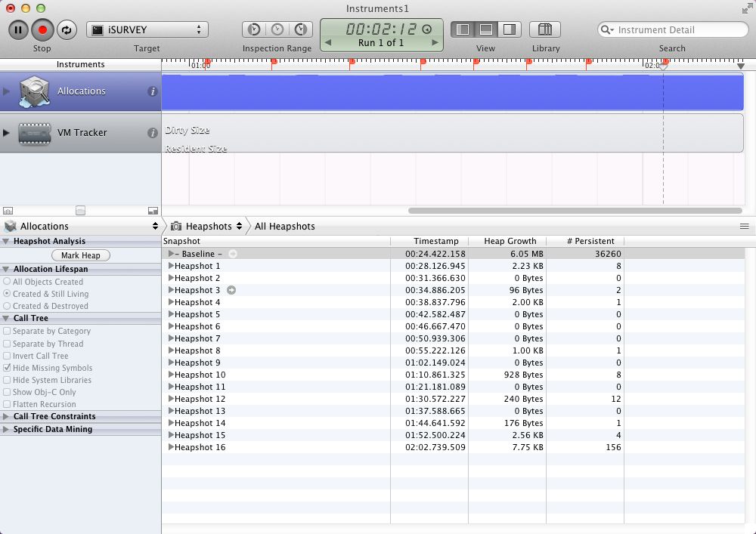Stop recording with the red record button
Image resolution: width=756 pixels, height=534 pixels.
click(x=42, y=30)
